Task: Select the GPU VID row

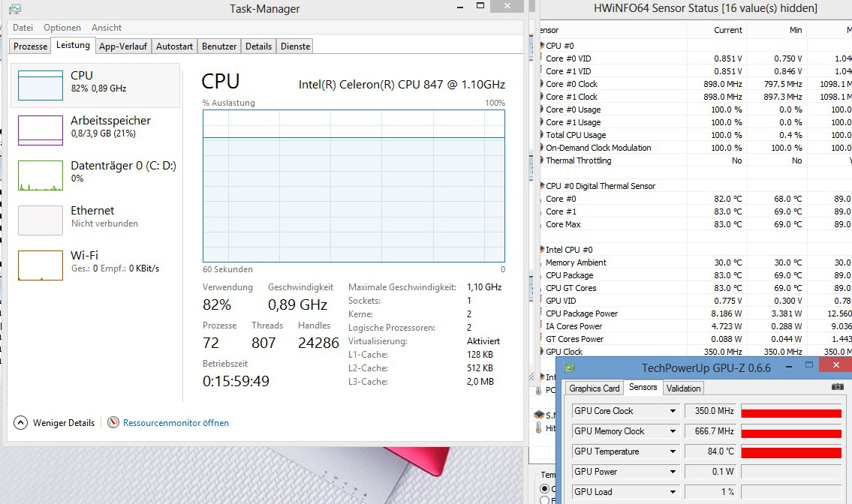Action: (696, 300)
